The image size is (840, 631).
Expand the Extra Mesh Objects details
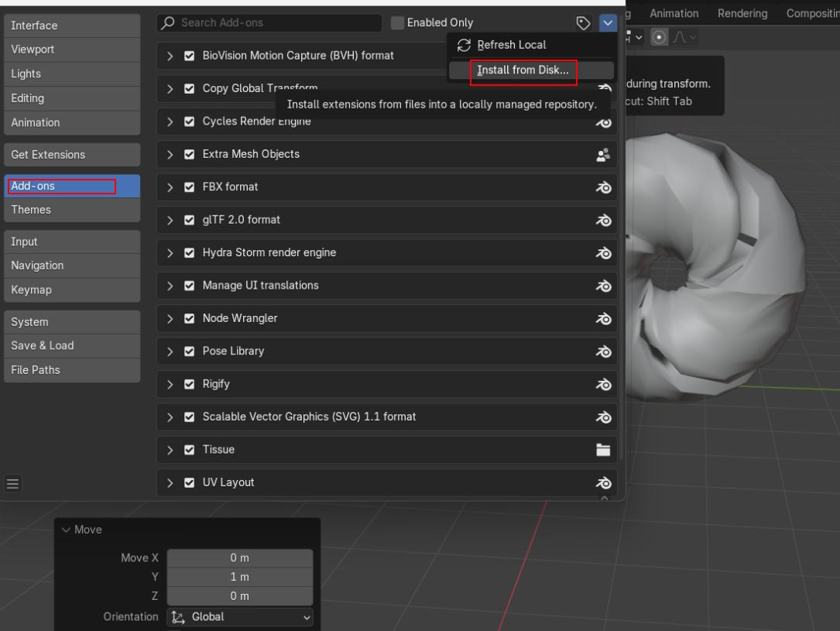pyautogui.click(x=170, y=154)
